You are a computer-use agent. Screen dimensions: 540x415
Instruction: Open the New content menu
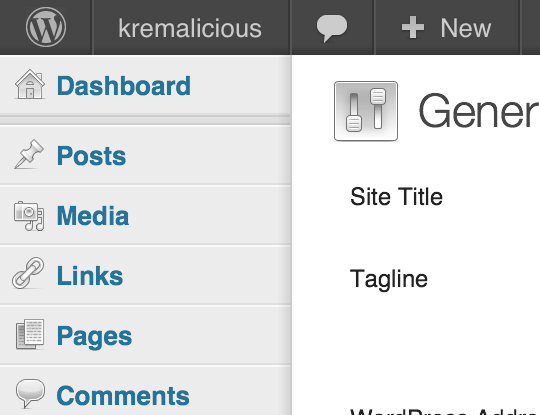[x=446, y=28]
